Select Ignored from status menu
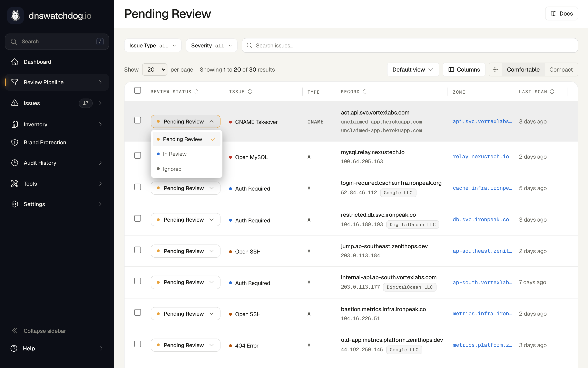 point(186,169)
